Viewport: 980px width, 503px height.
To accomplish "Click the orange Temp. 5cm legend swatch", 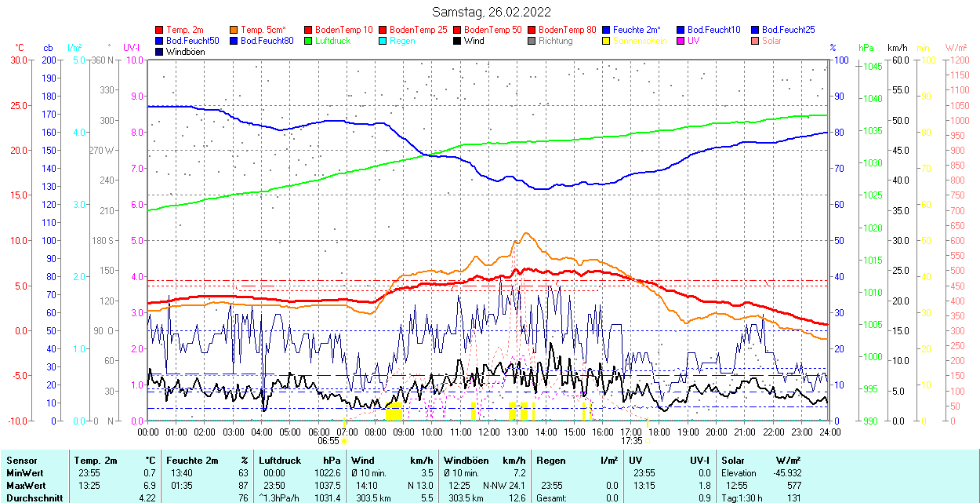I will point(234,30).
